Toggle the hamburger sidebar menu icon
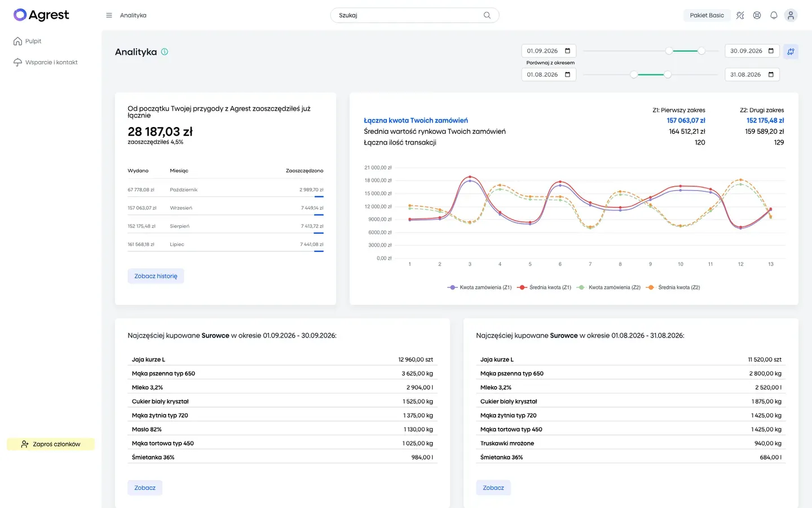This screenshot has height=508, width=812. click(x=109, y=15)
